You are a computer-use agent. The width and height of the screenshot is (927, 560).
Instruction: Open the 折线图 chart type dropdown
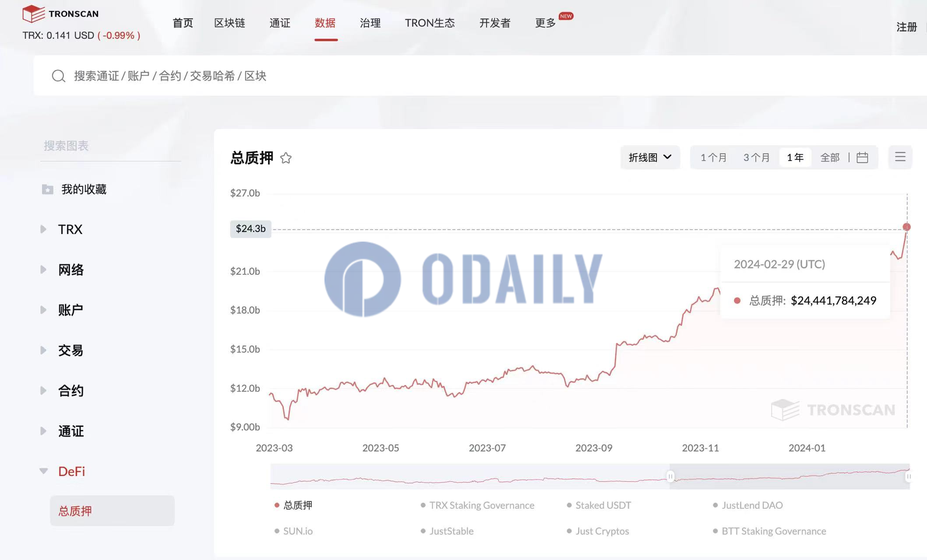click(650, 157)
